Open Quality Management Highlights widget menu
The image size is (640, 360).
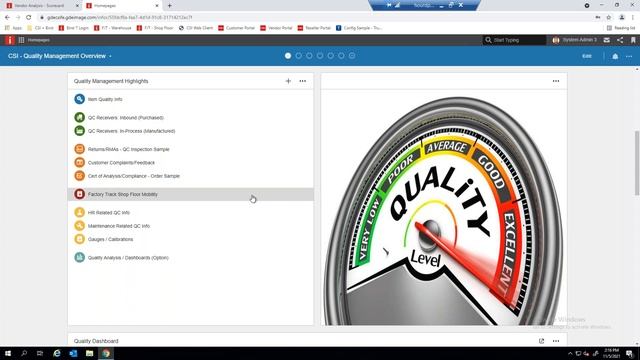tap(302, 81)
